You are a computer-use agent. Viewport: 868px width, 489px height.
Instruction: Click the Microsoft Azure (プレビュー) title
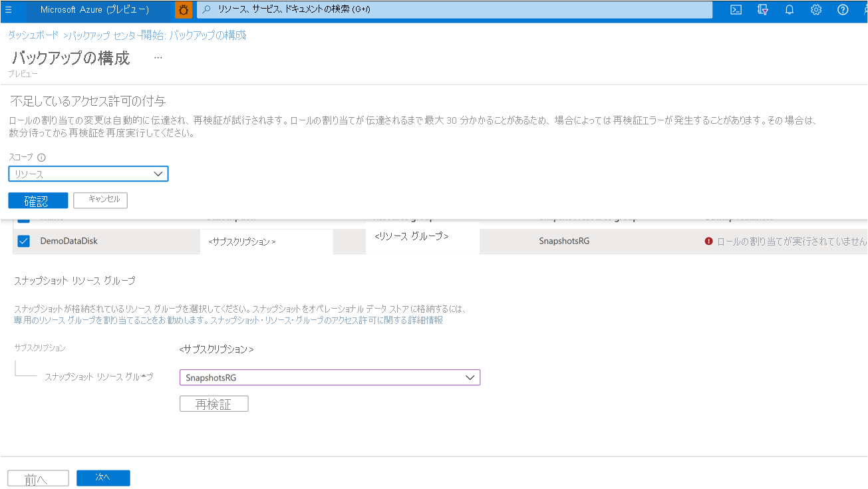click(x=94, y=10)
